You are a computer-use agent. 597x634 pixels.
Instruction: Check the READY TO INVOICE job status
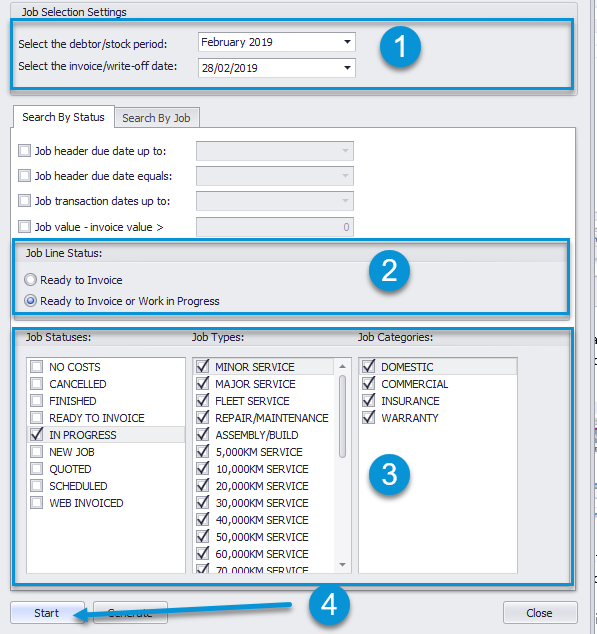37,418
